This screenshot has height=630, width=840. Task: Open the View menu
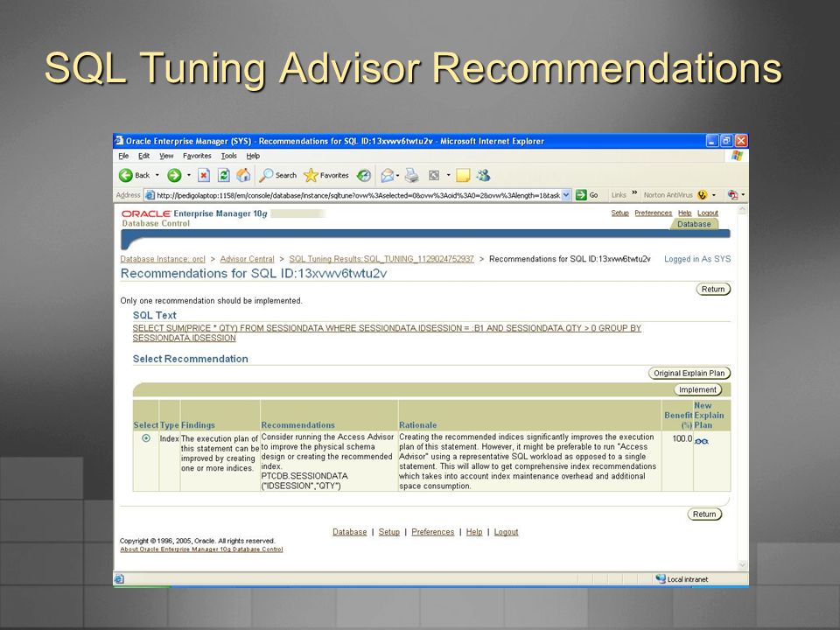tap(166, 156)
